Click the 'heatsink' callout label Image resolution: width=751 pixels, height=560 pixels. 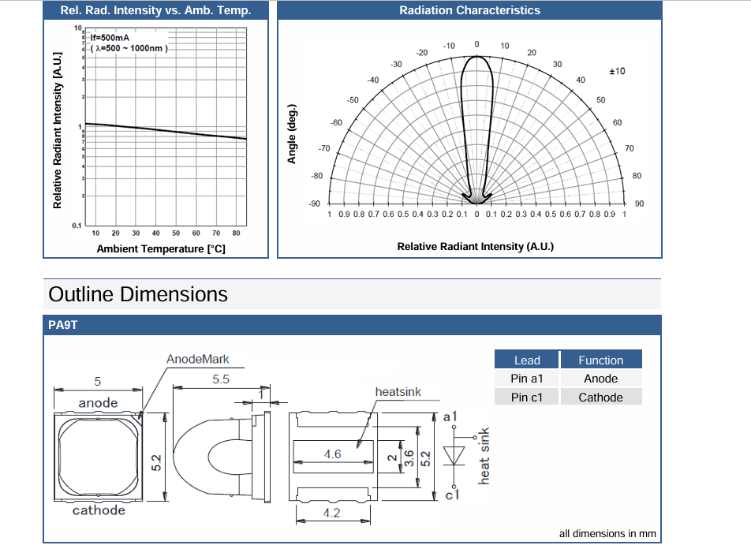tap(398, 391)
